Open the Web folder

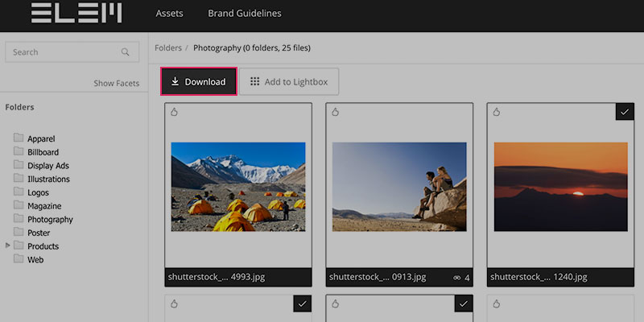coord(35,259)
